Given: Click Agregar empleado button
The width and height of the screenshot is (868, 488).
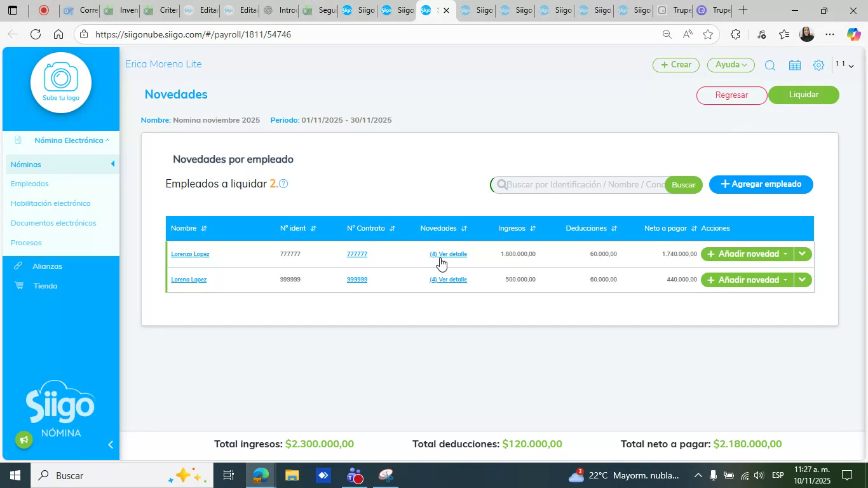Looking at the screenshot, I should (x=761, y=184).
